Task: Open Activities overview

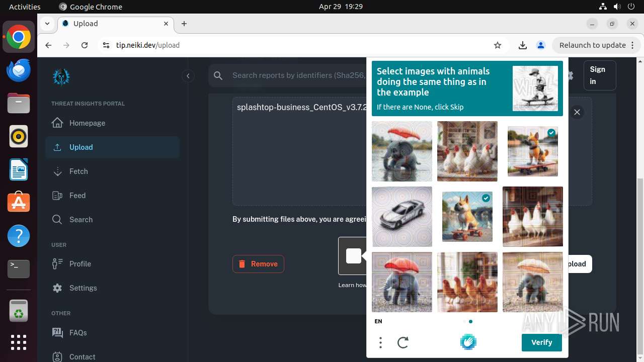Action: pyautogui.click(x=25, y=7)
